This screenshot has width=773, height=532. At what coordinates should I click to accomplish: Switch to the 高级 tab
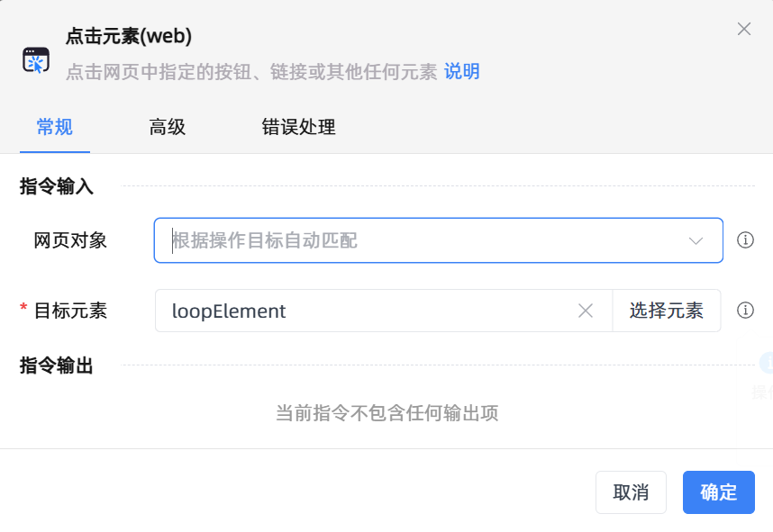(x=167, y=128)
